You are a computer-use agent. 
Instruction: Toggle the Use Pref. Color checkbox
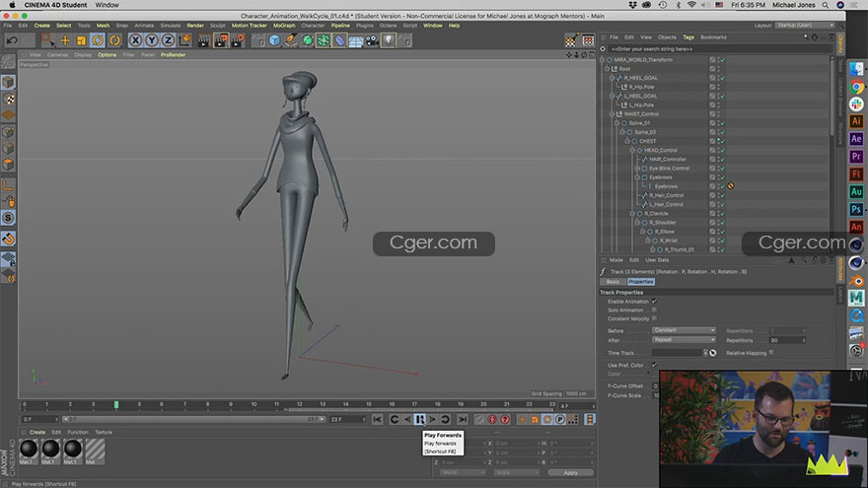pyautogui.click(x=654, y=365)
